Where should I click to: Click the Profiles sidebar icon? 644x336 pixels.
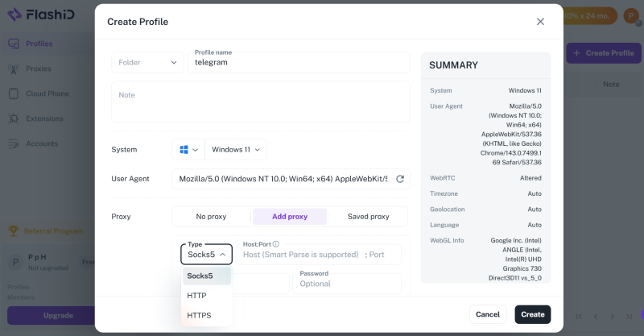coord(14,44)
